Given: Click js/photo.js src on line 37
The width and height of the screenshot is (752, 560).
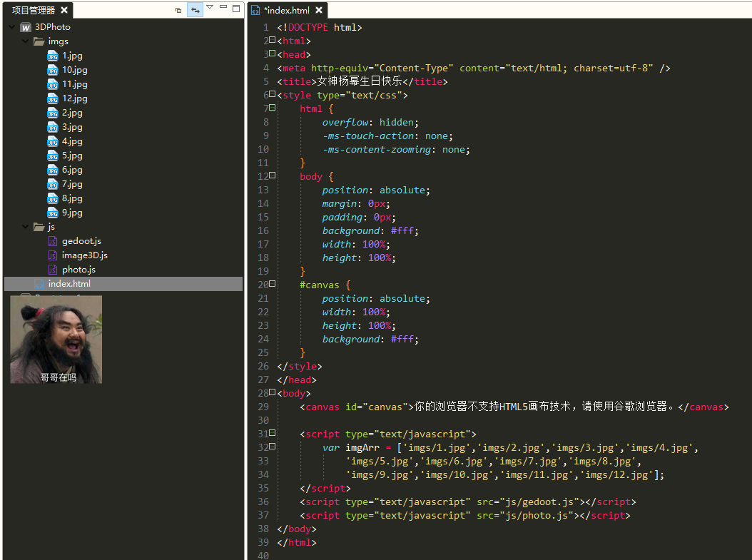Looking at the screenshot, I should coord(537,515).
